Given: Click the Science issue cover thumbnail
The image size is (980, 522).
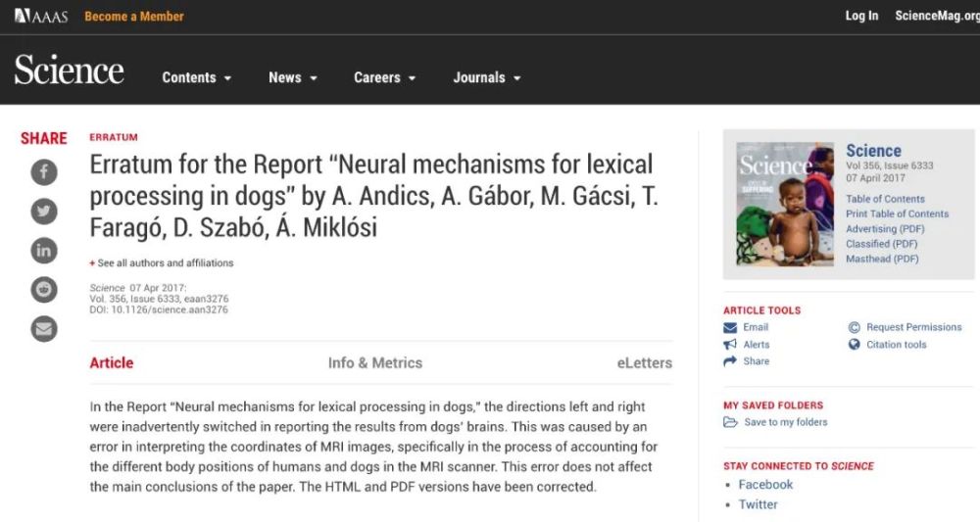Looking at the screenshot, I should coord(785,204).
